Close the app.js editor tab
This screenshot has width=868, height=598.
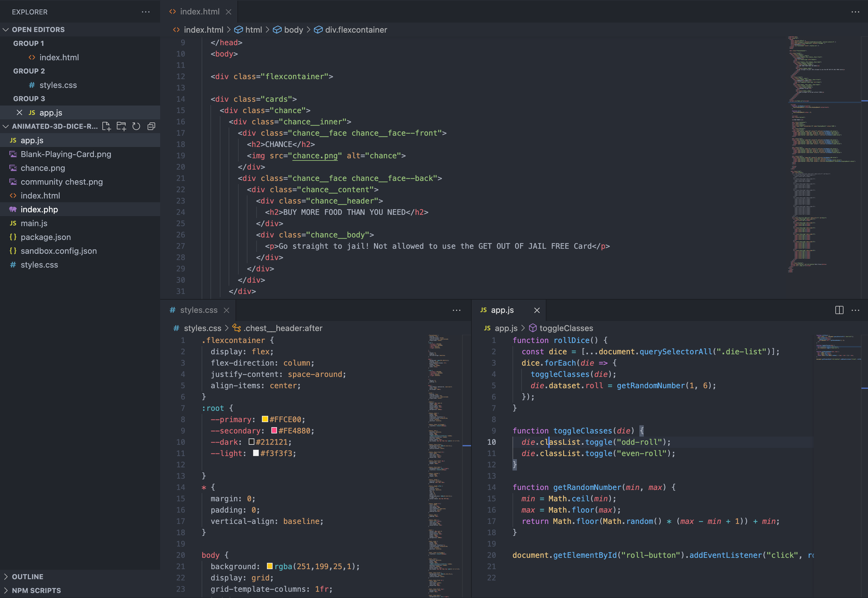pos(536,310)
